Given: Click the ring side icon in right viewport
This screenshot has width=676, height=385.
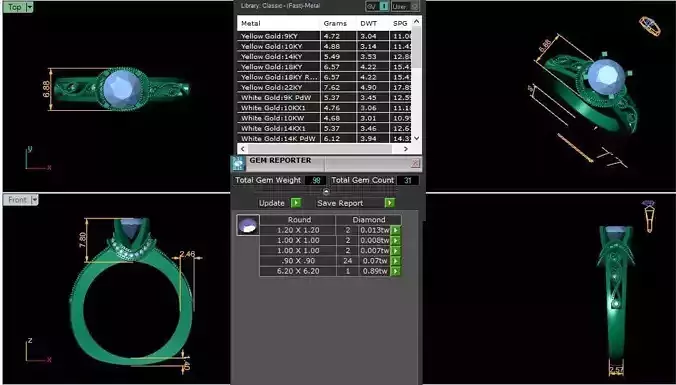Looking at the screenshot, I should pos(648,216).
